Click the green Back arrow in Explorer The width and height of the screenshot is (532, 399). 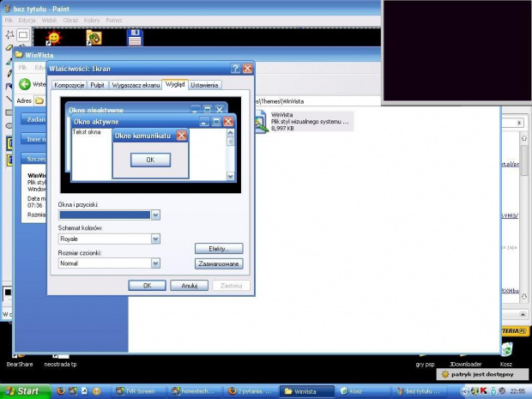coord(25,84)
